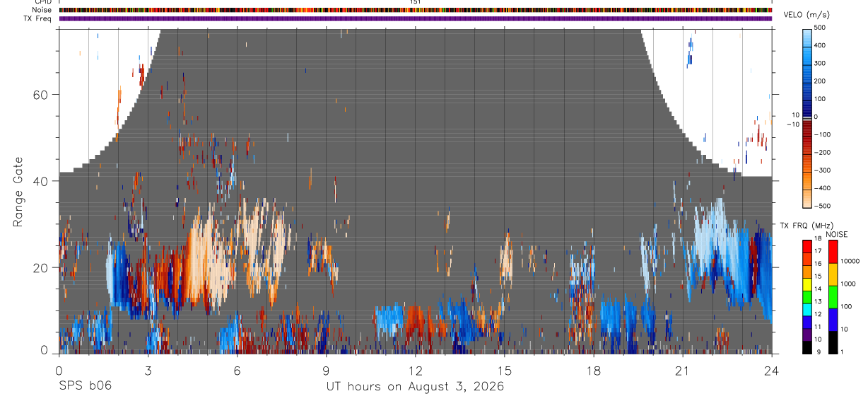Select the green 100 noise swatch
The width and height of the screenshot is (868, 401).
tap(833, 297)
